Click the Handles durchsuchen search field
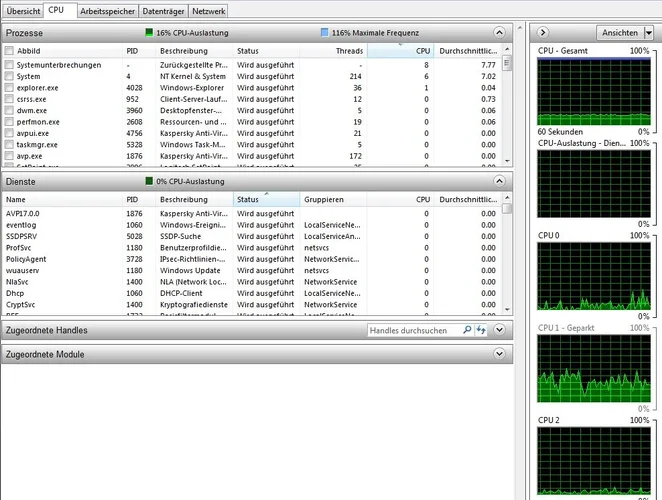The width and height of the screenshot is (662, 500). (x=414, y=330)
